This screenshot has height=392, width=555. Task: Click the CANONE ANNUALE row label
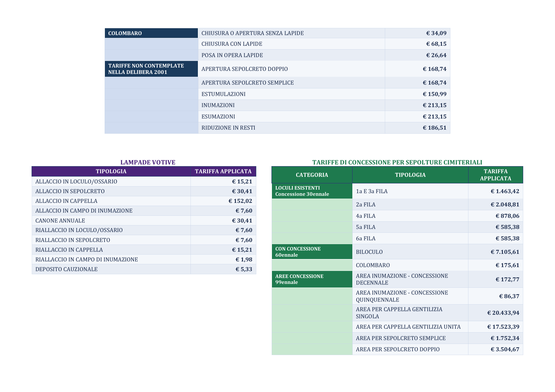(60, 221)
